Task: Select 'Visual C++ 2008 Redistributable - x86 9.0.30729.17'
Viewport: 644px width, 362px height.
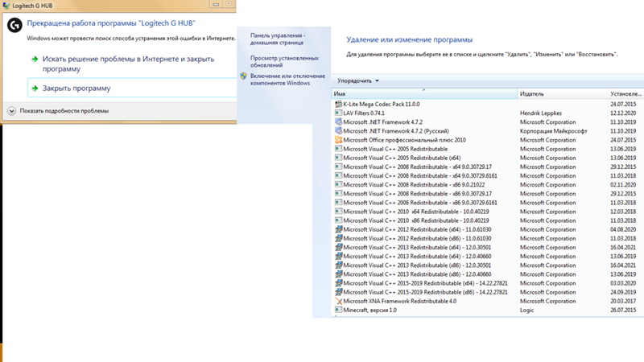Action: coord(488,194)
